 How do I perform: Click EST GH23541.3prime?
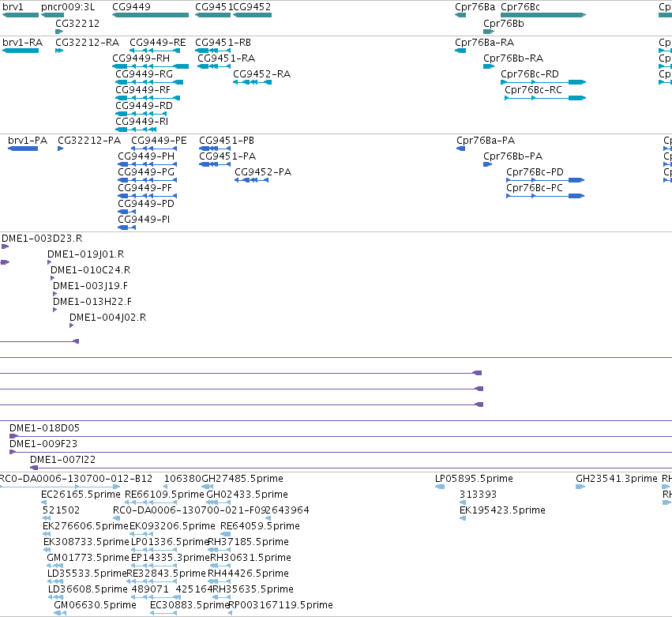[x=616, y=479]
